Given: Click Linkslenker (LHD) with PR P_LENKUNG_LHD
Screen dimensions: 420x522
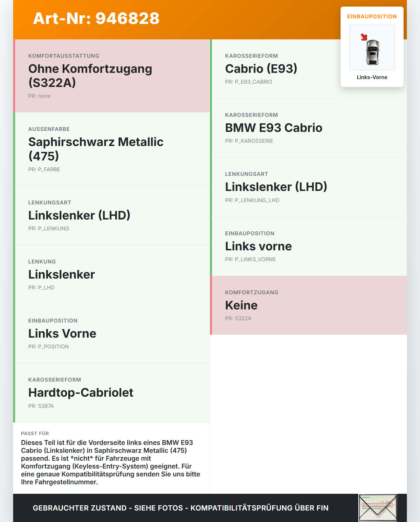Looking at the screenshot, I should pos(308,187).
